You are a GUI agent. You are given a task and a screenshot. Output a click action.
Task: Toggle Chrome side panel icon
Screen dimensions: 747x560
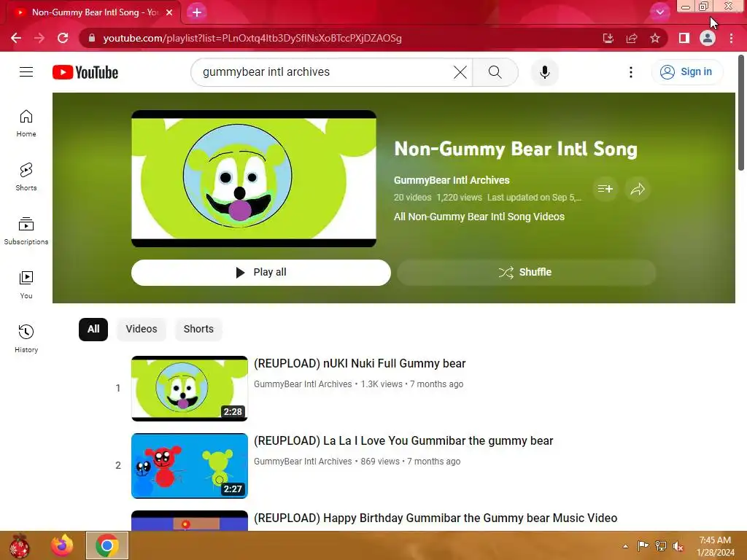point(684,38)
